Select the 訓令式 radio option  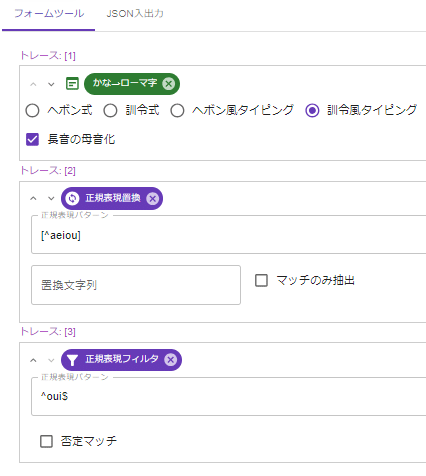[x=110, y=111]
